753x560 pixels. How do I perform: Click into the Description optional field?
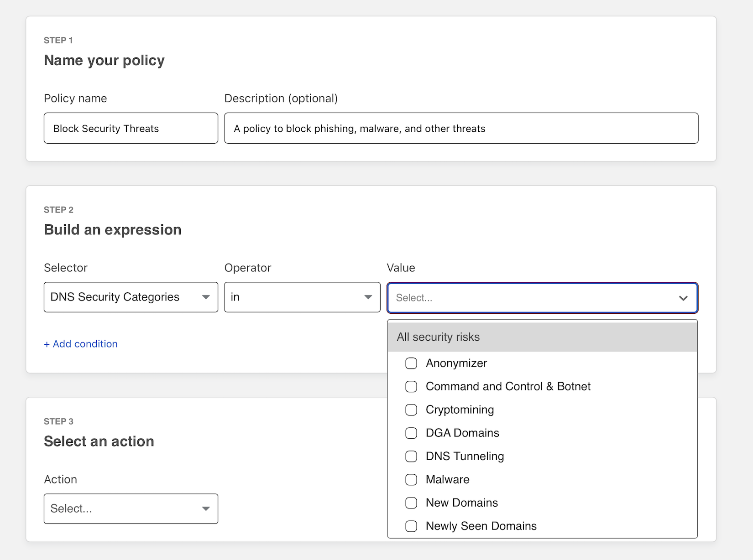click(461, 128)
